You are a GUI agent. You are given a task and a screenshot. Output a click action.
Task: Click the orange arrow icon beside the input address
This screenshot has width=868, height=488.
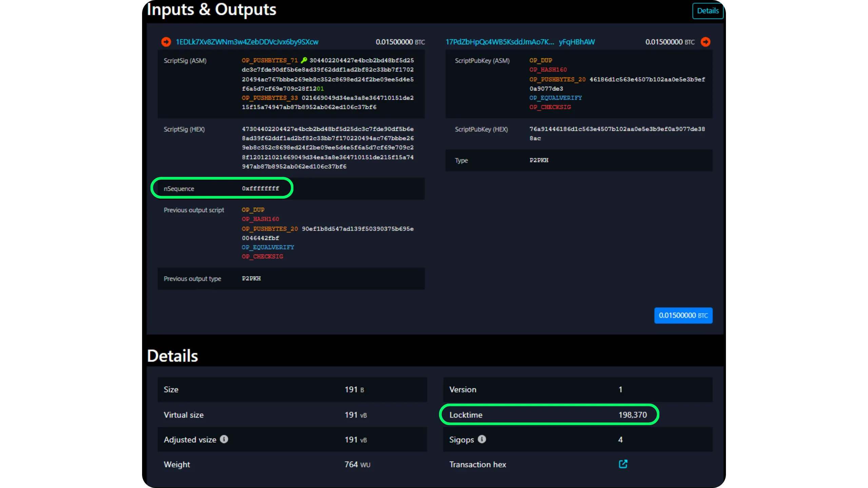tap(166, 42)
